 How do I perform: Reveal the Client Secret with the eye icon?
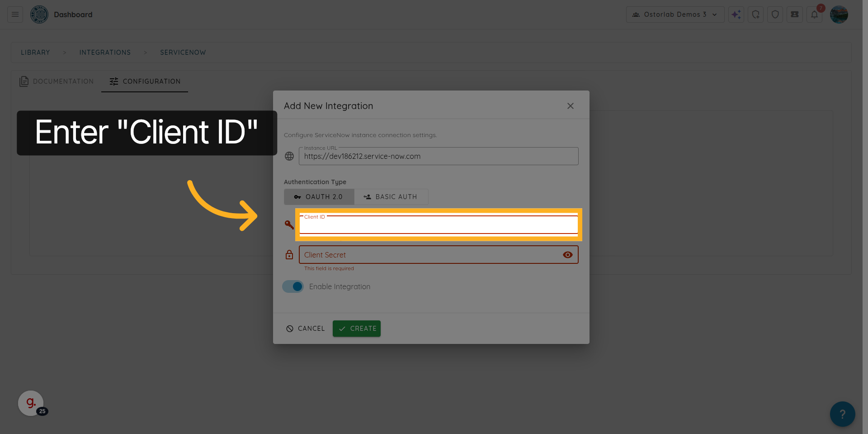point(567,255)
